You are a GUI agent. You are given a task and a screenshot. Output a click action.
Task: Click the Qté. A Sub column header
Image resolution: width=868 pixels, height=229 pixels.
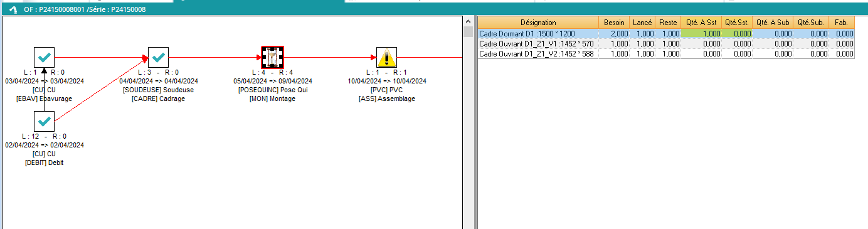tap(772, 23)
